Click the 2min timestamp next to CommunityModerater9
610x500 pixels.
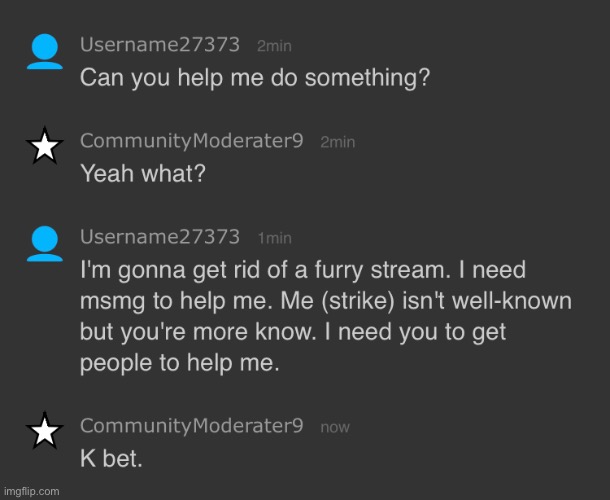click(x=338, y=142)
